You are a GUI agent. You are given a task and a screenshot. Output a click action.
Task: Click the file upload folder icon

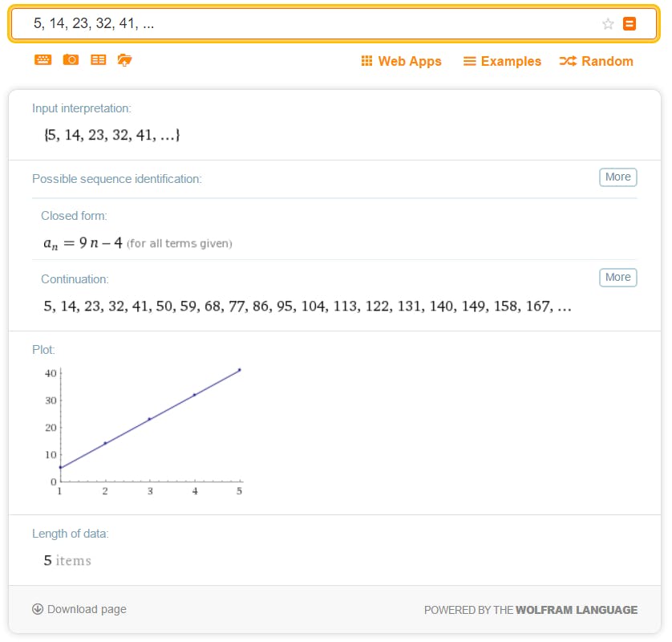[x=124, y=60]
